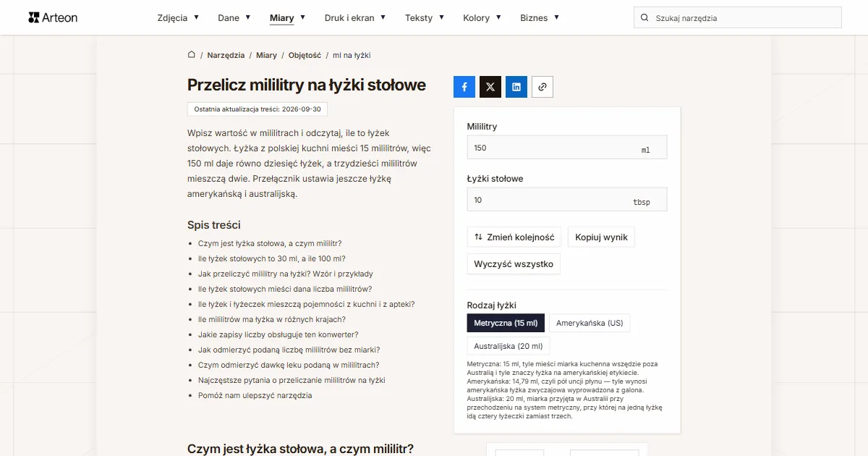Click the Arteon logo icon

(x=33, y=17)
